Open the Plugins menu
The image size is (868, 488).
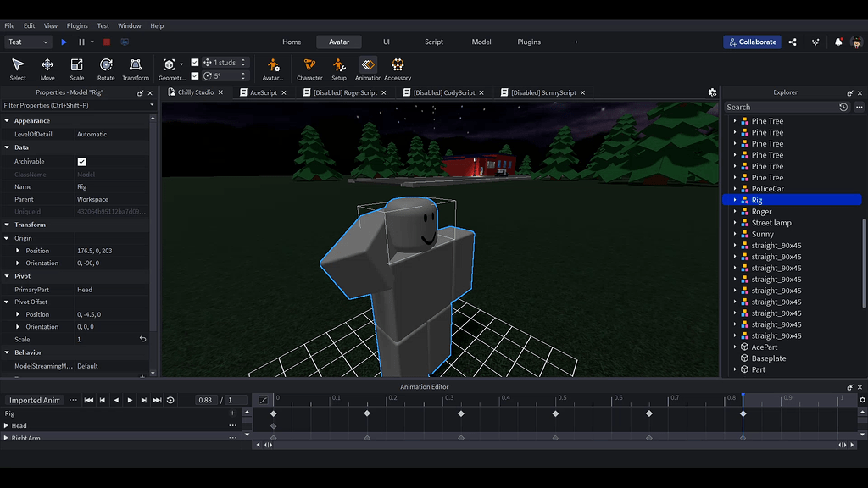pos(77,25)
